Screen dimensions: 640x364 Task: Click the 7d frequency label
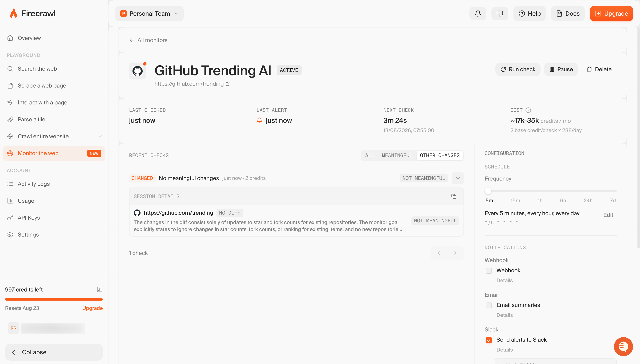612,201
